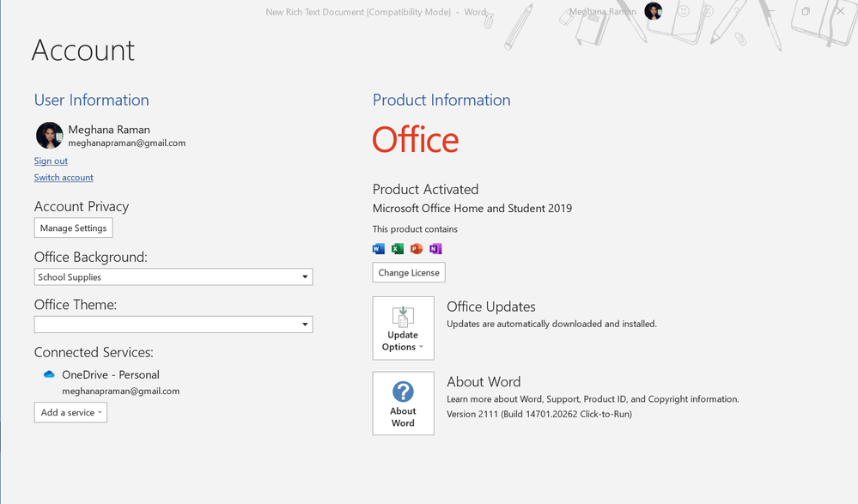Click the Product Activated text

426,190
